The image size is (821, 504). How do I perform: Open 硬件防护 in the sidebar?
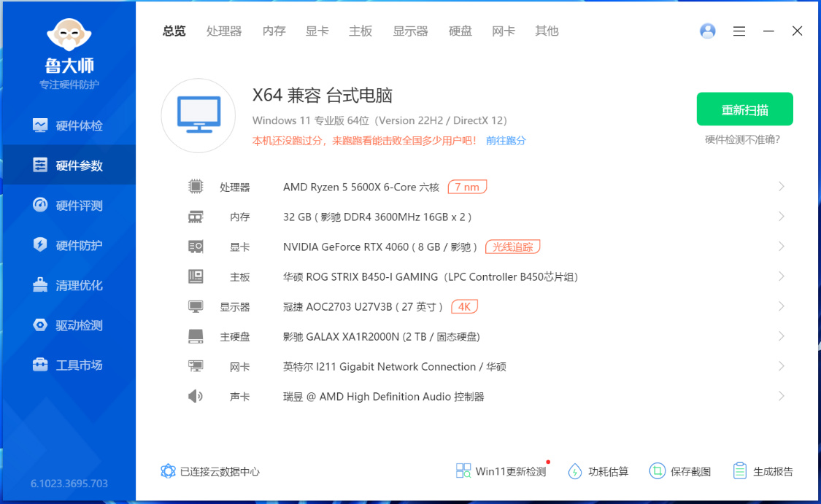pos(69,245)
